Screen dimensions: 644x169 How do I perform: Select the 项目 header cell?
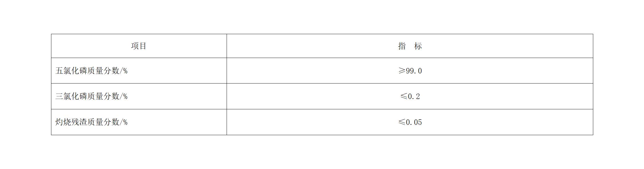(x=139, y=46)
